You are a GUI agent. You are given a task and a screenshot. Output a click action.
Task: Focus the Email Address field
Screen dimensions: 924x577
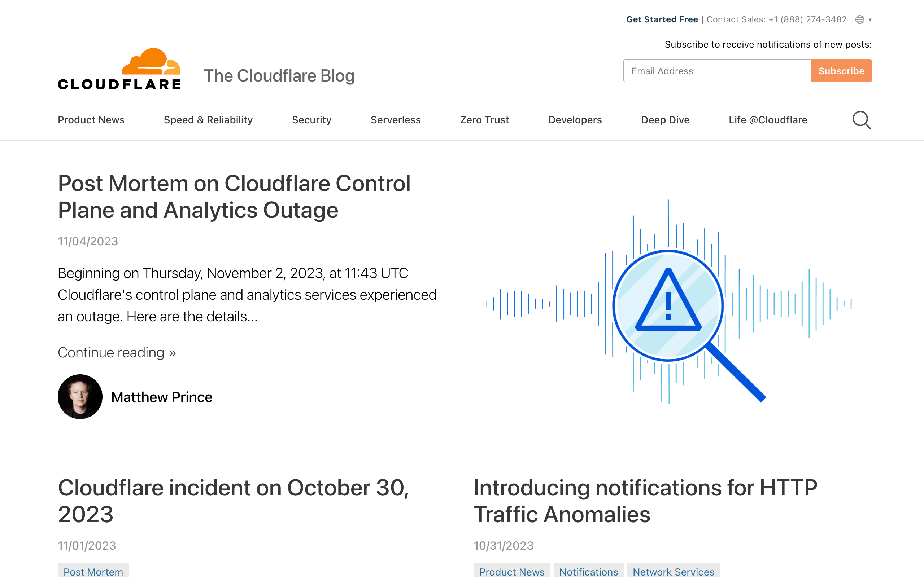(x=717, y=71)
